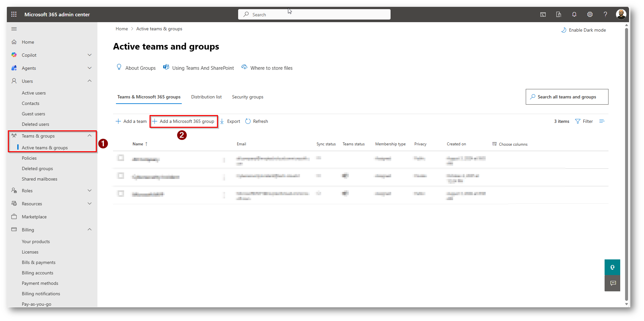
Task: Open Where to store files link
Action: pyautogui.click(x=267, y=68)
